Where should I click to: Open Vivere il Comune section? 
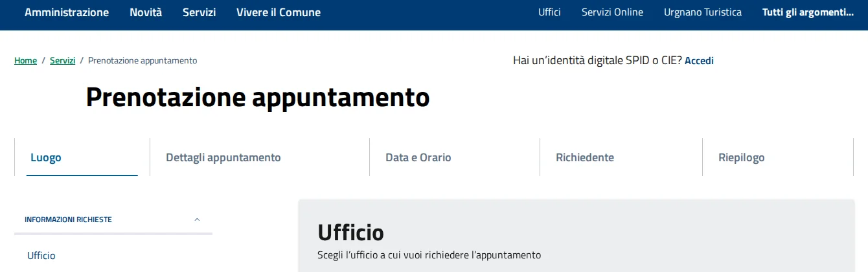click(x=279, y=12)
